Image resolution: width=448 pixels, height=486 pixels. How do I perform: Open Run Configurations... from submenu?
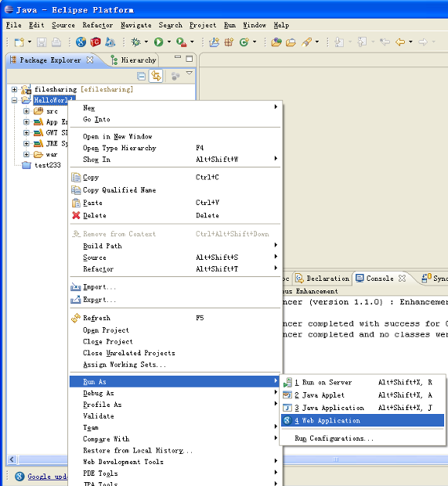click(363, 438)
